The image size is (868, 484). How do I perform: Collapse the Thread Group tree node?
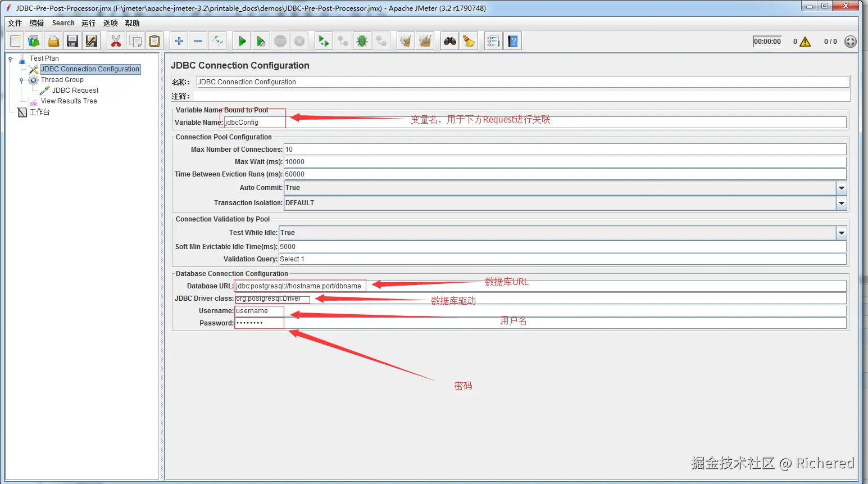pyautogui.click(x=21, y=80)
